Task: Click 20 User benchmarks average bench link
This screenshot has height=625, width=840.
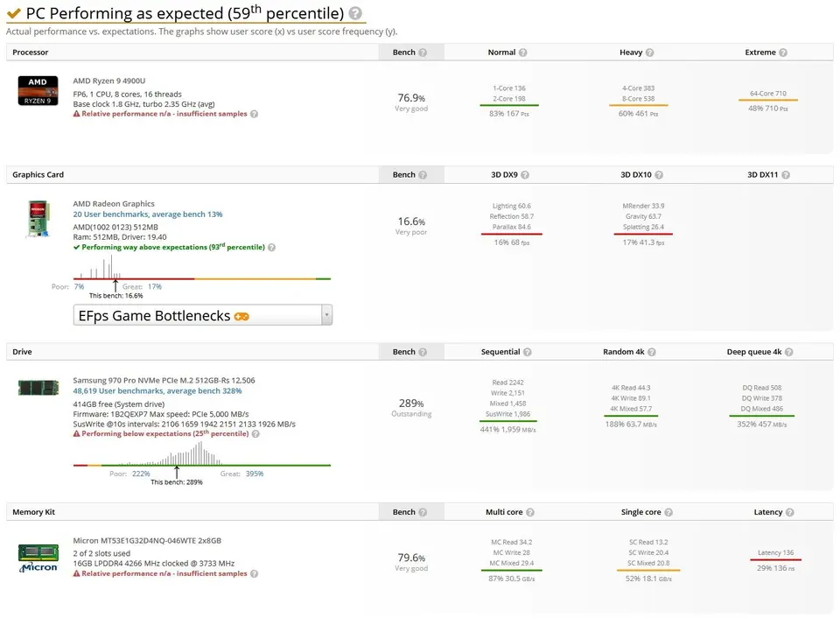Action: pyautogui.click(x=148, y=214)
